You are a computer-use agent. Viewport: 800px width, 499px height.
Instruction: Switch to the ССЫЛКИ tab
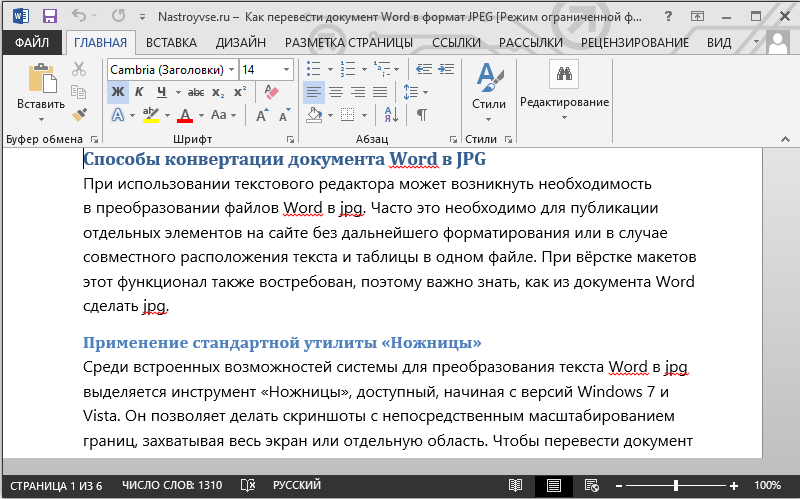coord(456,43)
